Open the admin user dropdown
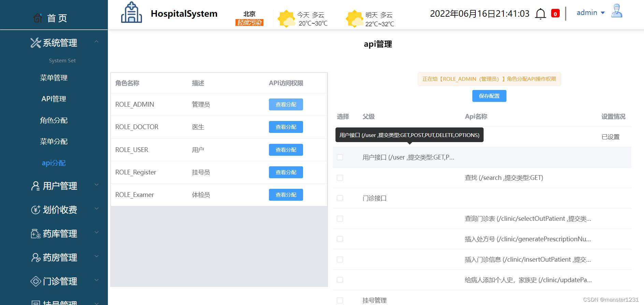This screenshot has height=305, width=644. (x=590, y=13)
